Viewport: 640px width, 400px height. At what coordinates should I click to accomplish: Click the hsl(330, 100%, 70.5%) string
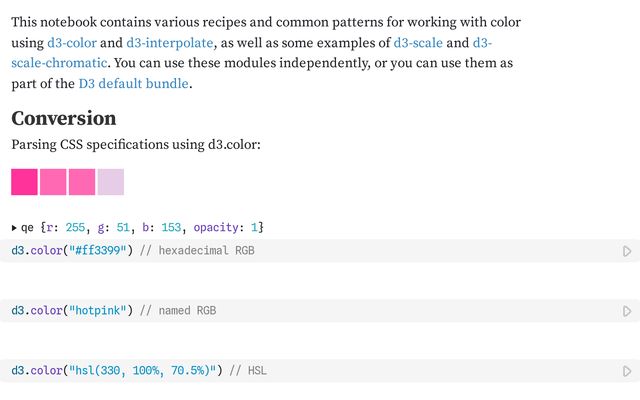coord(142,371)
